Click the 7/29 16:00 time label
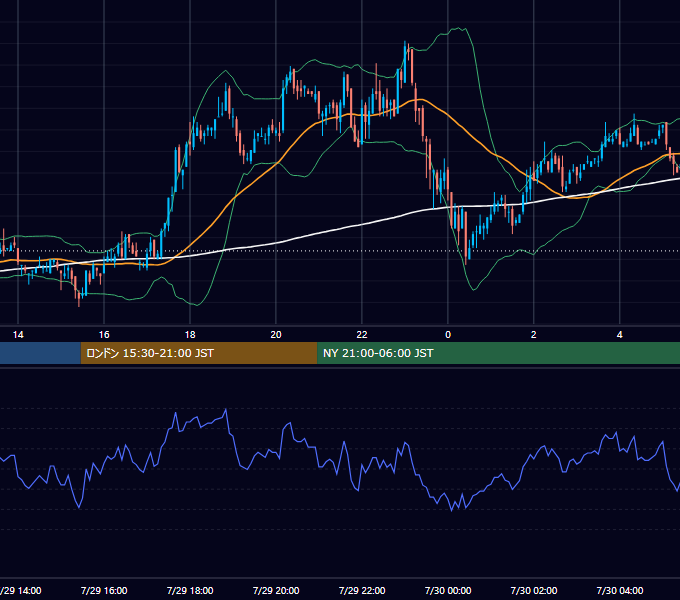The height and width of the screenshot is (600, 680). [x=104, y=590]
